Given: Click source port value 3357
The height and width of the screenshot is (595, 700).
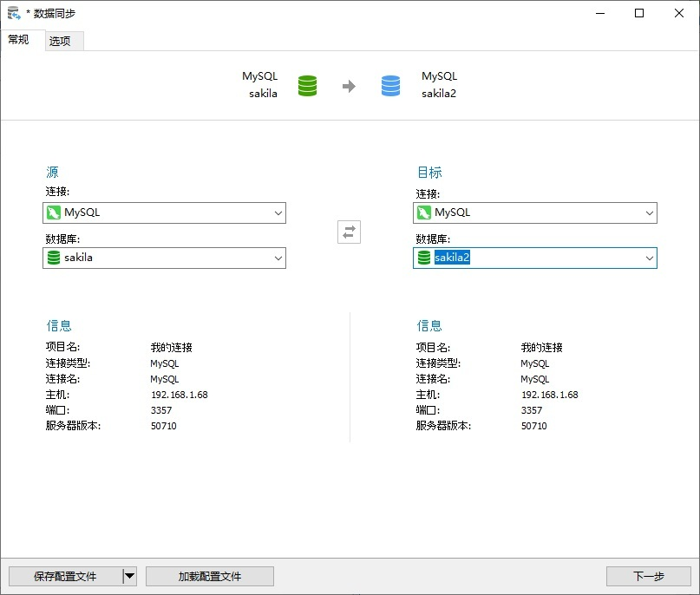Looking at the screenshot, I should (x=161, y=410).
